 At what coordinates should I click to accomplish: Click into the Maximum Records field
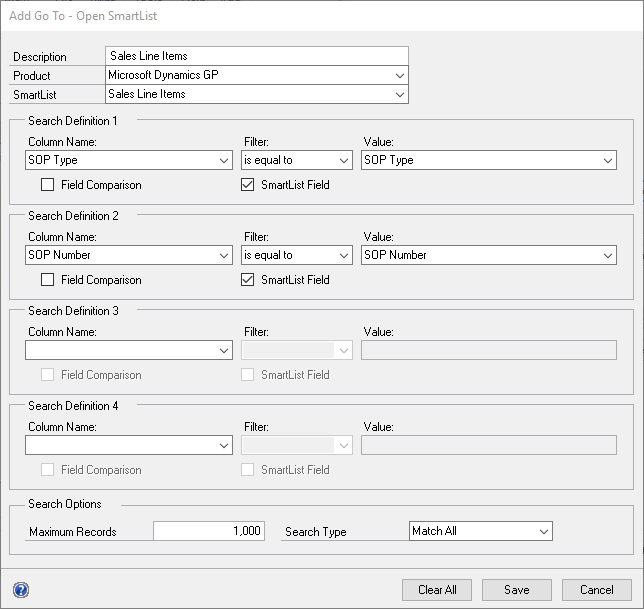point(209,531)
